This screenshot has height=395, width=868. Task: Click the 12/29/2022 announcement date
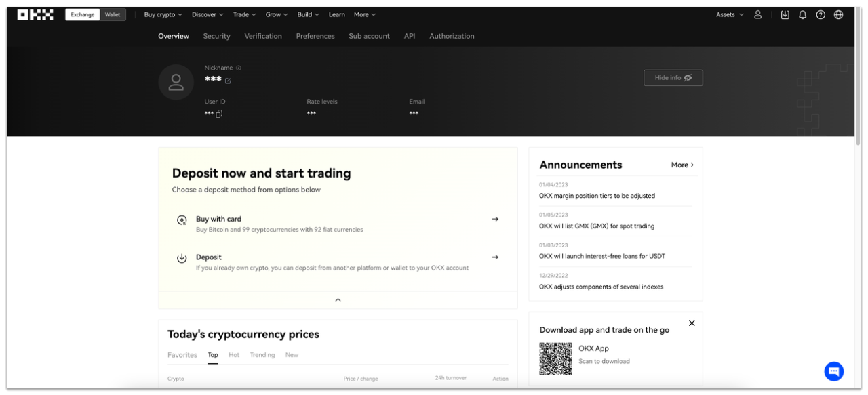(553, 275)
